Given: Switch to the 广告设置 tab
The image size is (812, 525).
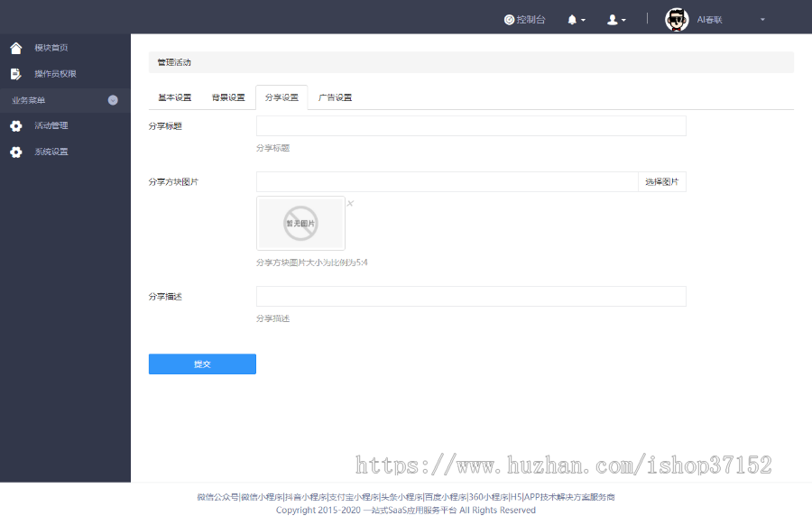Looking at the screenshot, I should [337, 97].
